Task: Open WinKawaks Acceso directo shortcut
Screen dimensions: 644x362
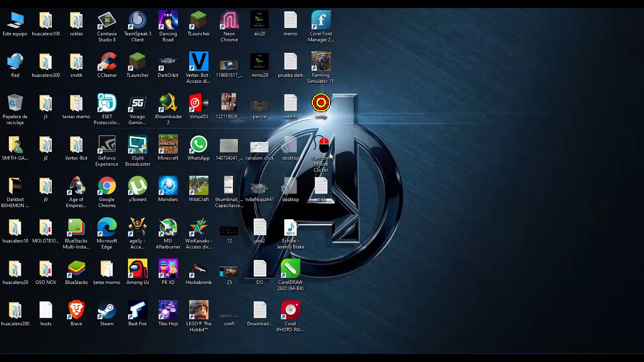Action: tap(198, 233)
